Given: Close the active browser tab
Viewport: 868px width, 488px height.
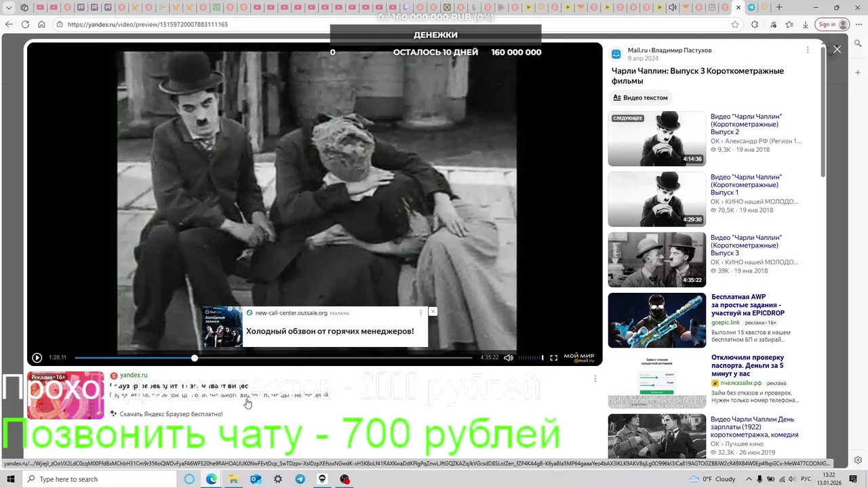Looking at the screenshot, I should pos(739,7).
